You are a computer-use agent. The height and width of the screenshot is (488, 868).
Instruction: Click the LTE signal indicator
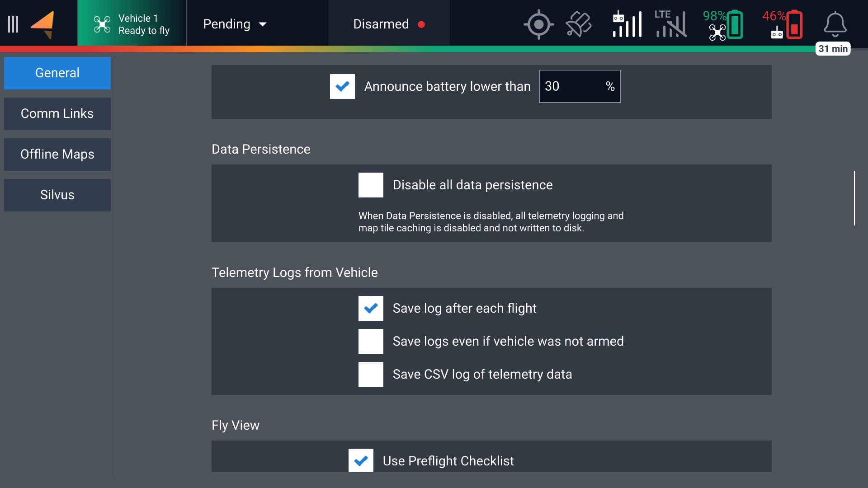(671, 24)
